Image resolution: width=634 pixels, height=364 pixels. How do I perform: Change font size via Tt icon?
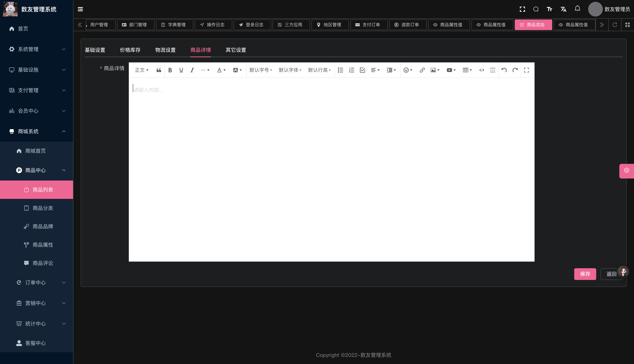click(549, 9)
